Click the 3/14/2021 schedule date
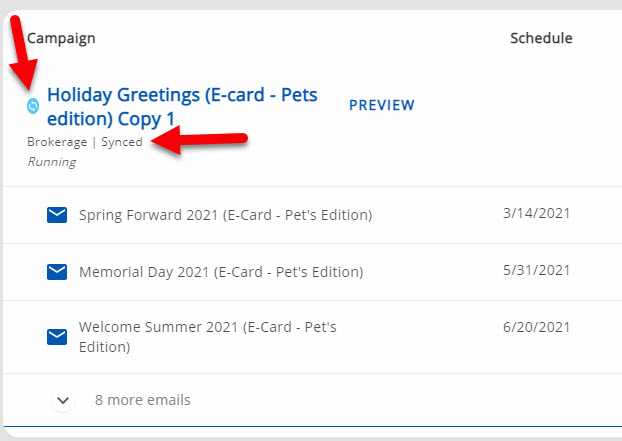622x441 pixels. click(537, 213)
